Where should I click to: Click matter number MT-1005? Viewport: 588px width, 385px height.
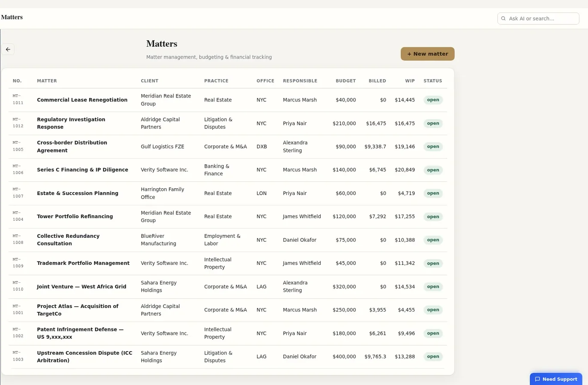tap(18, 146)
